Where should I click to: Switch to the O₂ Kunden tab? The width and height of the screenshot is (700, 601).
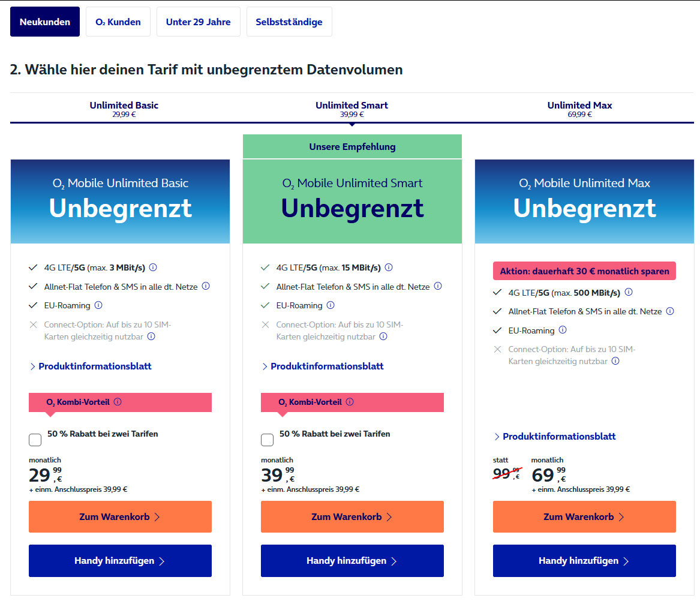(x=118, y=22)
